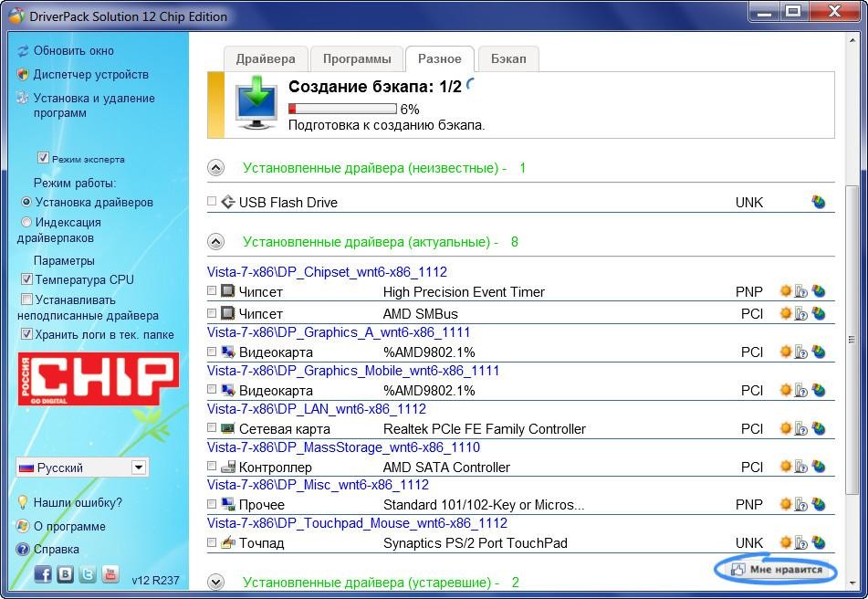Select the Индексация драйверпаков radio button

coord(26,223)
